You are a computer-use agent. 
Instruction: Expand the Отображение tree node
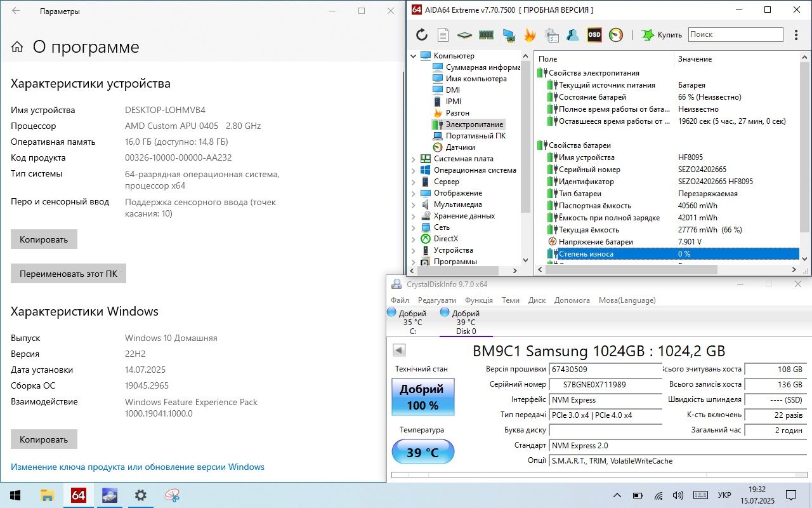[x=414, y=193]
